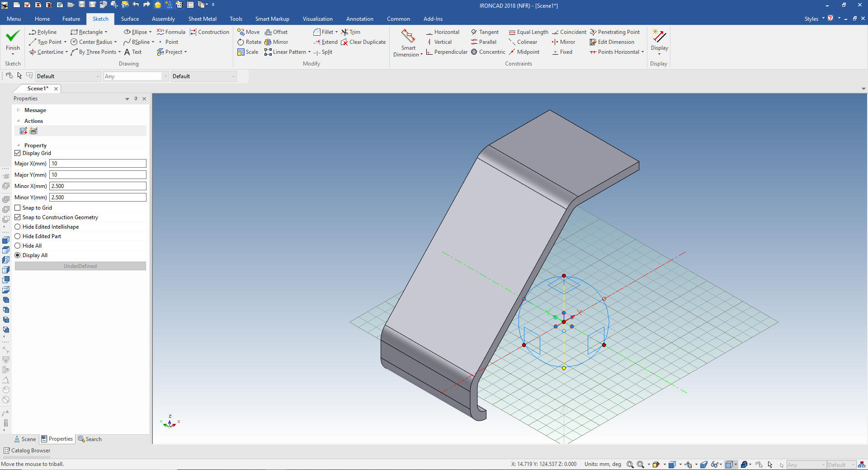
Task: Apply the Perpendicular constraint
Action: coord(446,52)
